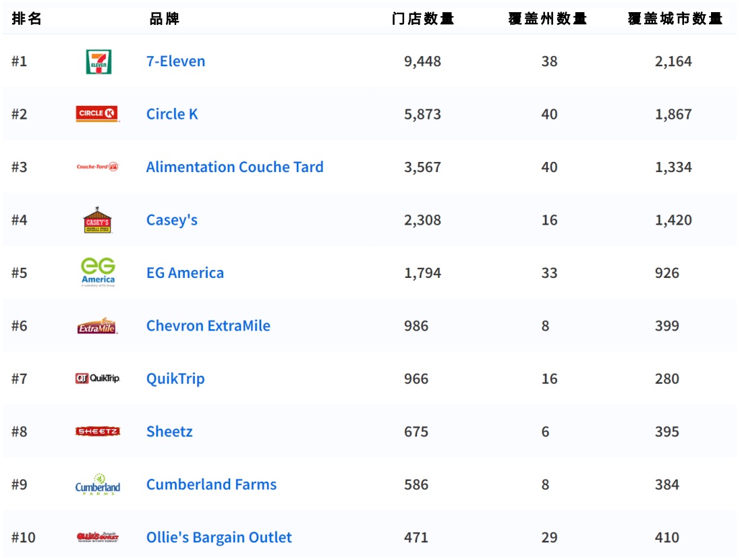Click the Circle K logo icon
This screenshot has height=560, width=740.
tap(98, 114)
